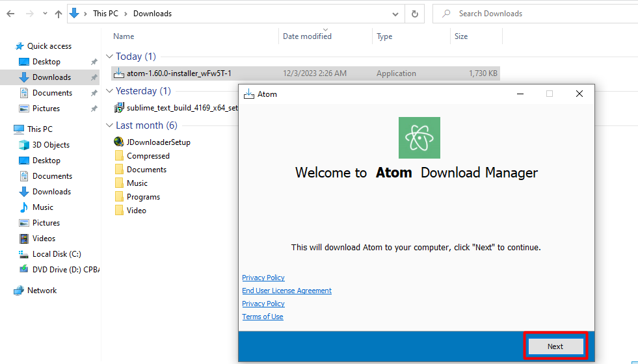Go forward in File Explorer

pos(30,14)
